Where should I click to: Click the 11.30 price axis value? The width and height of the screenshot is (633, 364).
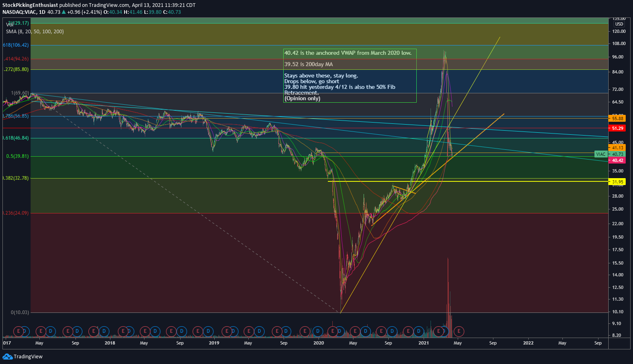(x=618, y=299)
